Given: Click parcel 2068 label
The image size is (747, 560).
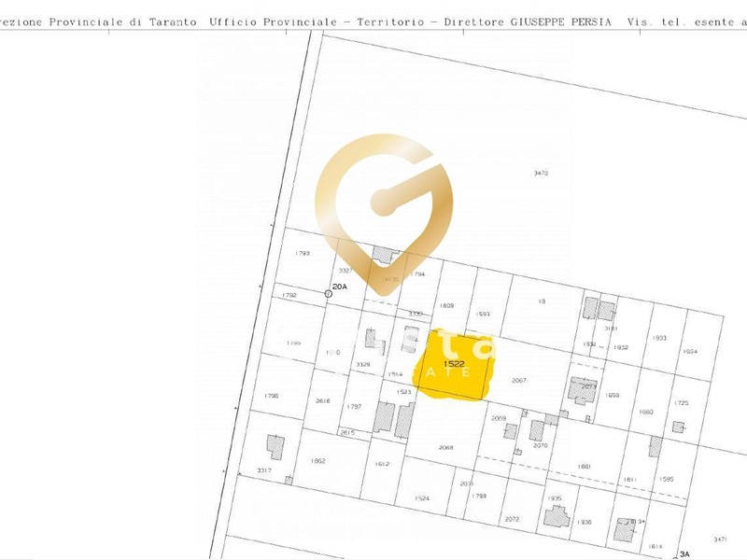Looking at the screenshot, I should (445, 447).
